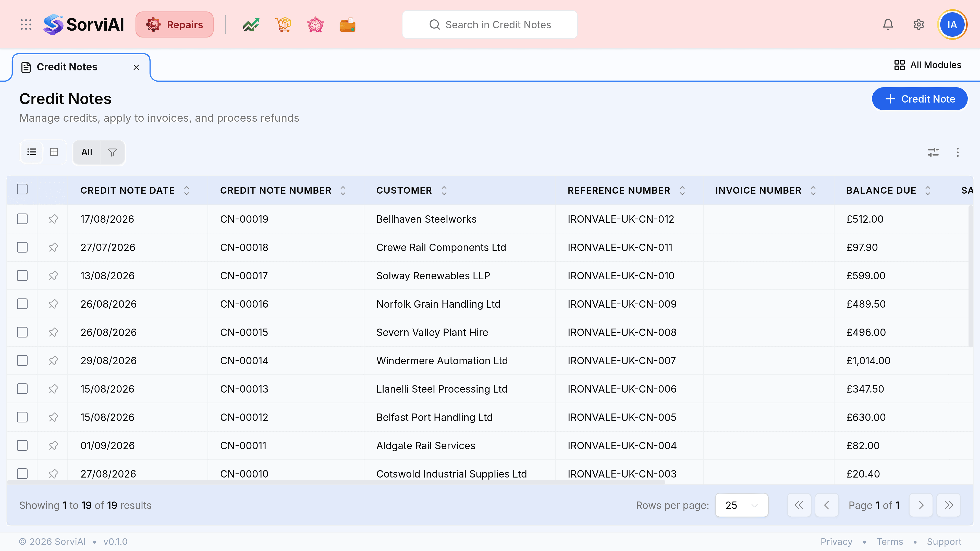Select the Solway Renewables LLP row checkbox
Screen dimensions: 980x551
coord(22,276)
